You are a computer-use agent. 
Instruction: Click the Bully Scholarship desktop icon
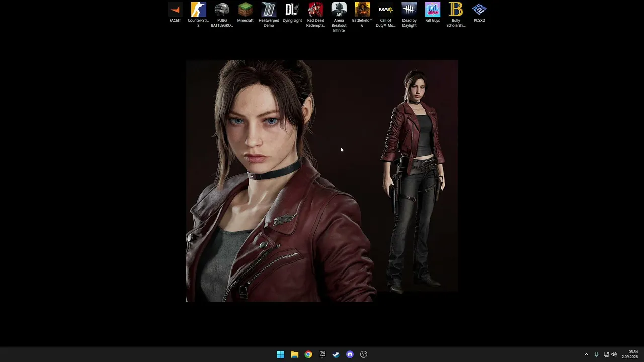click(x=456, y=15)
